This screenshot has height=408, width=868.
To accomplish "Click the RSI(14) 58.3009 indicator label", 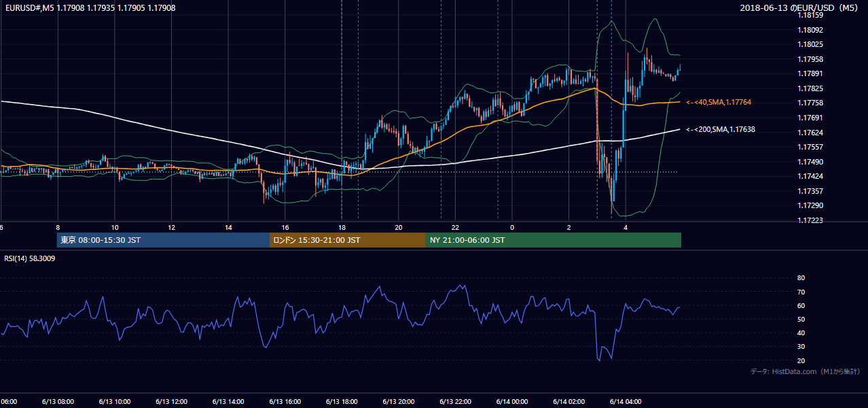I will [x=29, y=258].
